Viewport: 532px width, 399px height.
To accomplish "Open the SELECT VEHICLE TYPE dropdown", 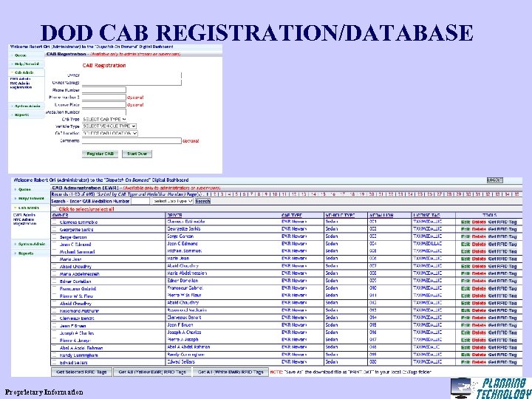I will [109, 126].
